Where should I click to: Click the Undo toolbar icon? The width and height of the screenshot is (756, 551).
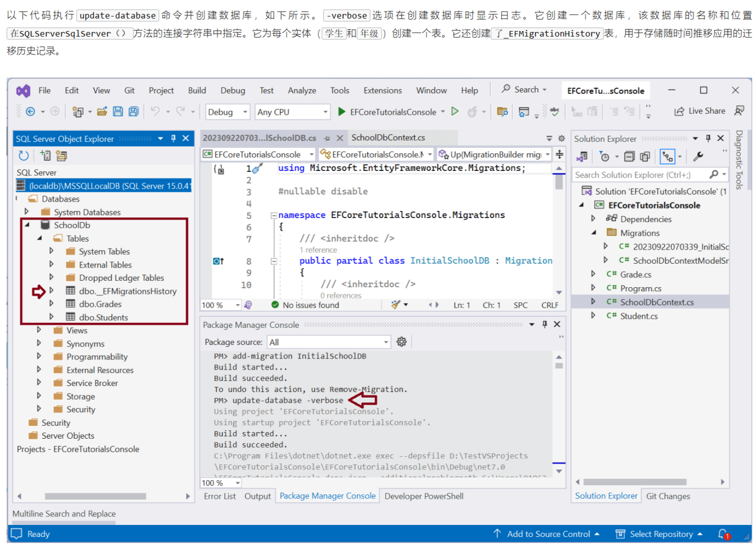156,111
